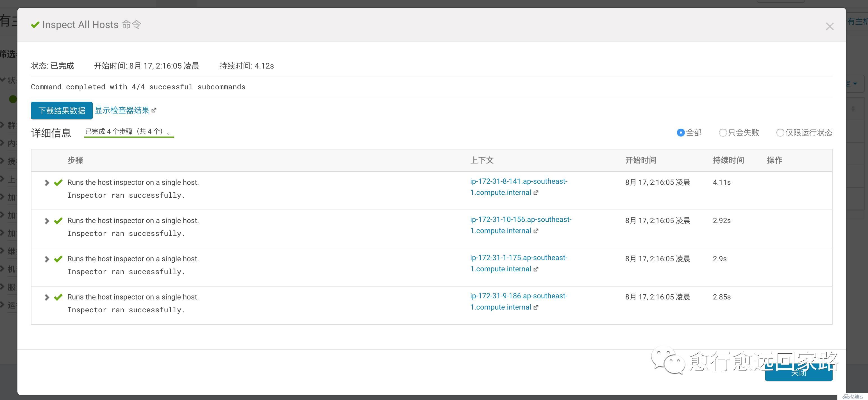This screenshot has width=868, height=400.
Task: Close the Inspect All Hosts dialog with X
Action: [829, 27]
